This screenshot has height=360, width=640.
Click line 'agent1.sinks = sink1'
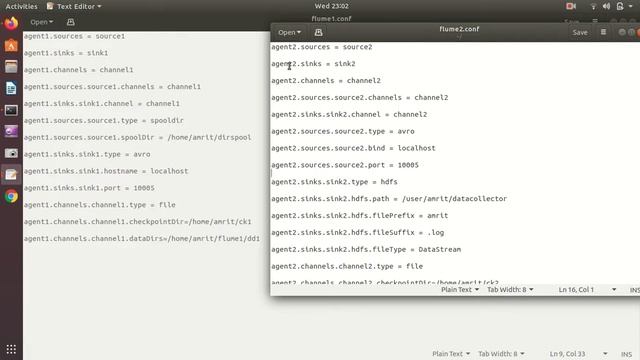(x=66, y=53)
